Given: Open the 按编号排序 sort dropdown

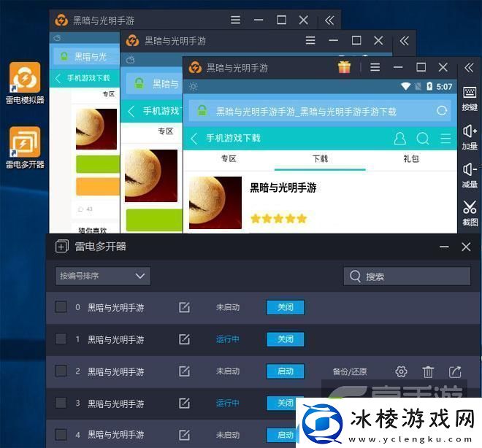Looking at the screenshot, I should coord(103,276).
